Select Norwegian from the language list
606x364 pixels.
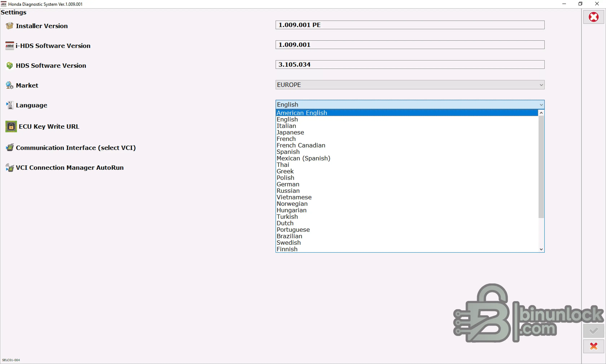[407, 204]
